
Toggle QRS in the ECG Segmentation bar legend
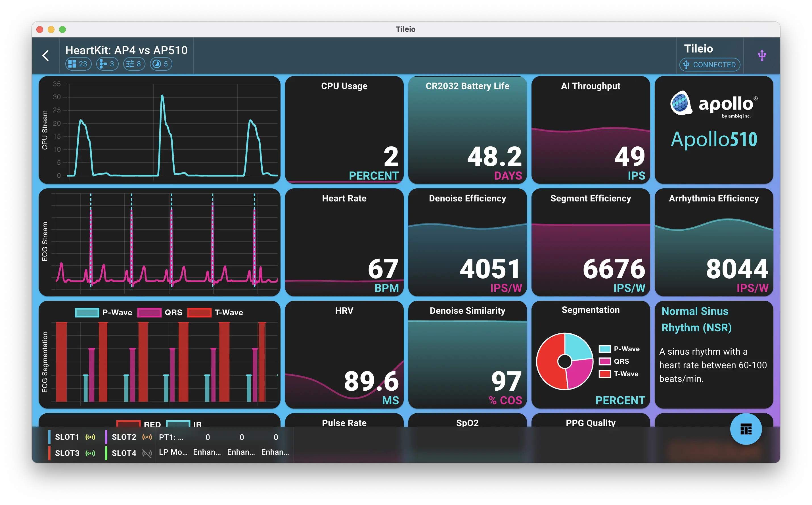160,312
